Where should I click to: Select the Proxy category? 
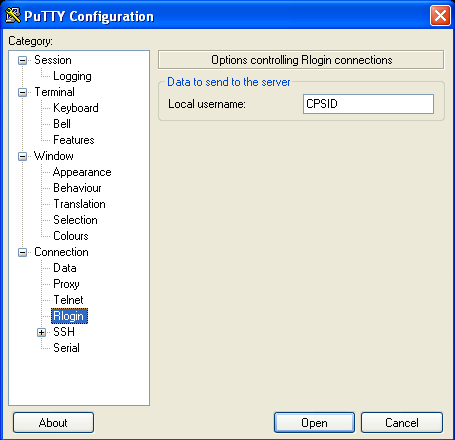coord(66,284)
